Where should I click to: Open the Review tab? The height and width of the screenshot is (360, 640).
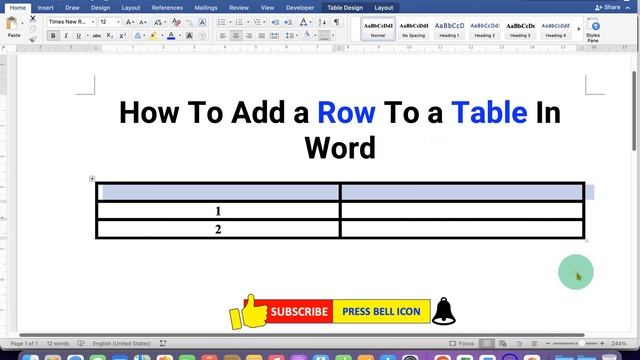[239, 8]
